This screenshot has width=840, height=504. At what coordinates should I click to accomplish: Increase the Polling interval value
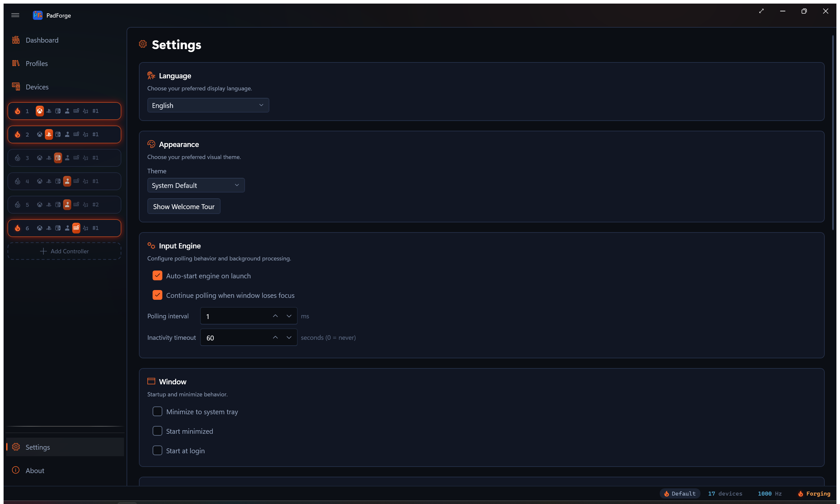tap(275, 316)
